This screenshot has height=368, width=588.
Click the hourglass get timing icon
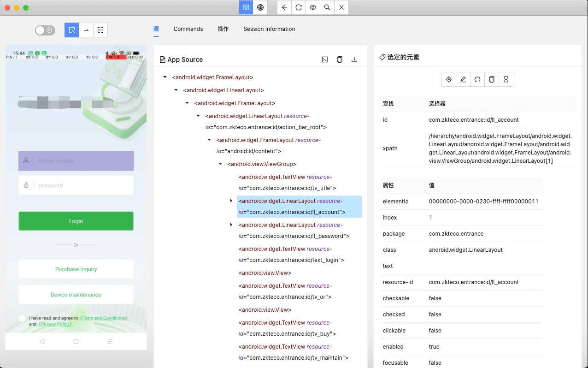point(506,79)
